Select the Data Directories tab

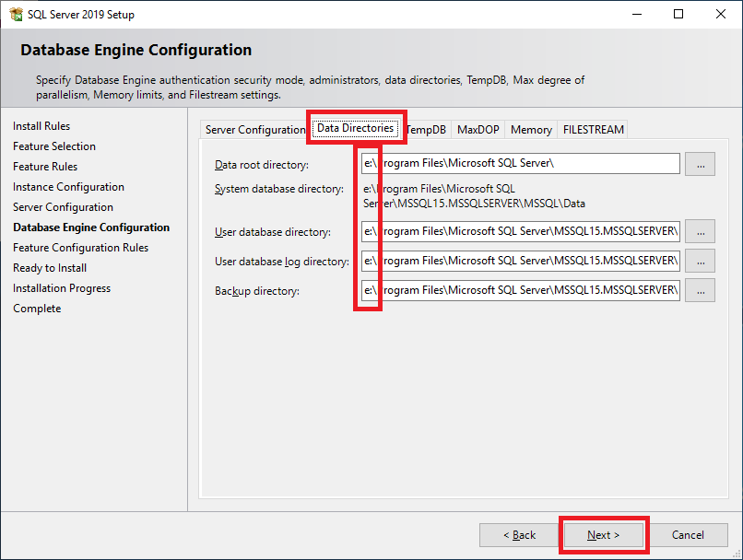[x=355, y=129]
